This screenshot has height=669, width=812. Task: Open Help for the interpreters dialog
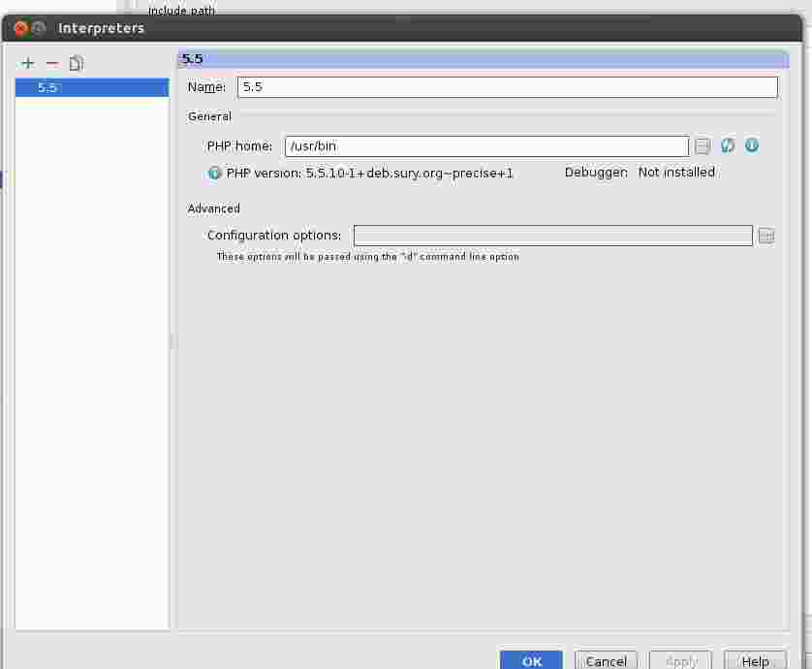click(x=755, y=660)
